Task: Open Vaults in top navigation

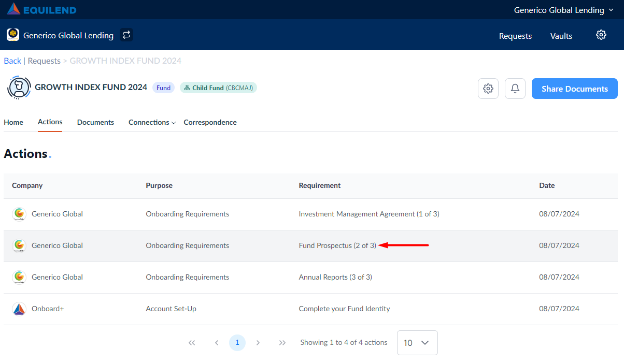Action: point(561,36)
